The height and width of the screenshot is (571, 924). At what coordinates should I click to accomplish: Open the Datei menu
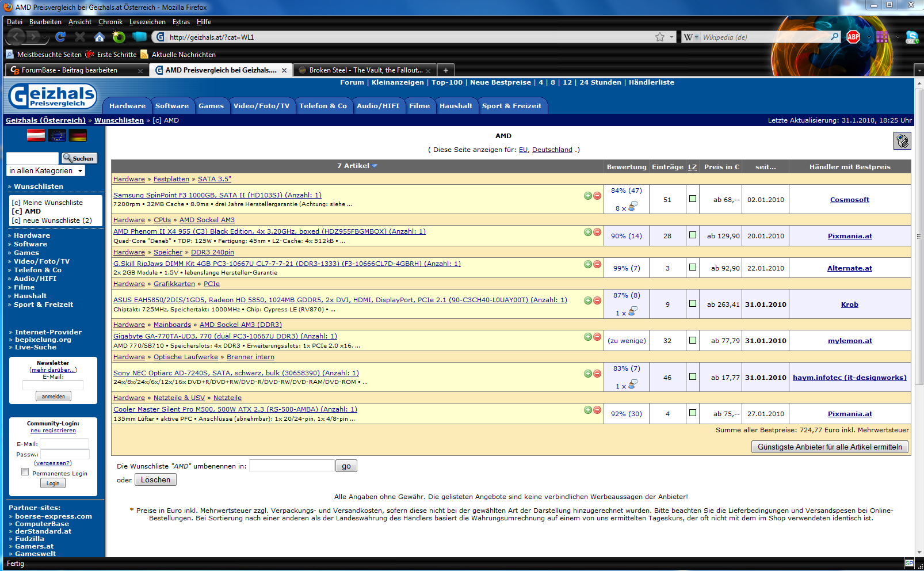pos(14,22)
